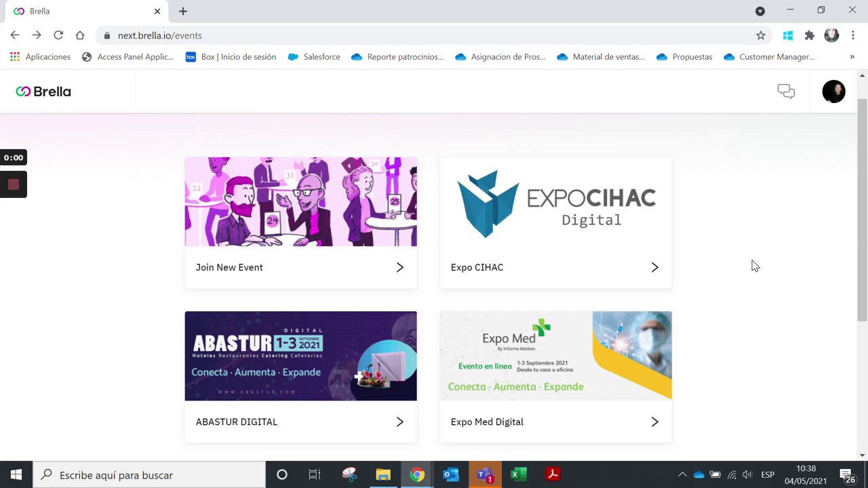
Task: Open Join New Event card arrow
Action: 400,268
